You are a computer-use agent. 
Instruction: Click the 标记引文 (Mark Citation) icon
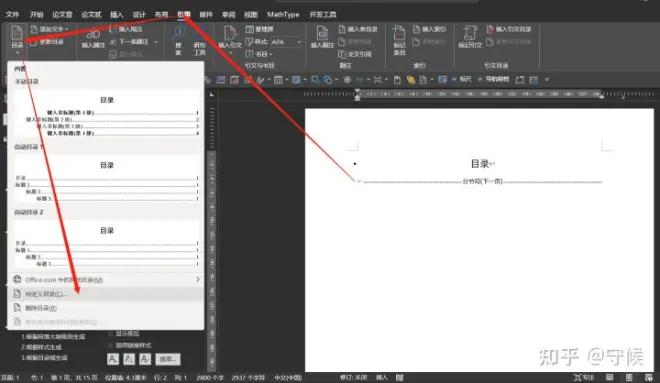pyautogui.click(x=470, y=33)
